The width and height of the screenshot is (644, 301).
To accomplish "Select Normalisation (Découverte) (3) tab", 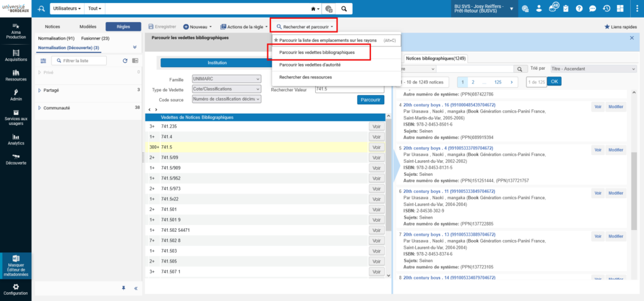I will pos(69,48).
